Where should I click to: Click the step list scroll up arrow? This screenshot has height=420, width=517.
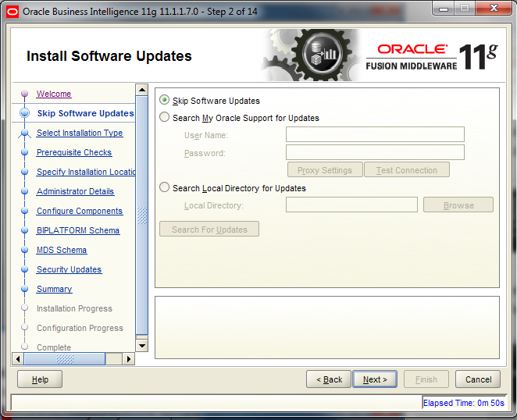click(x=142, y=90)
